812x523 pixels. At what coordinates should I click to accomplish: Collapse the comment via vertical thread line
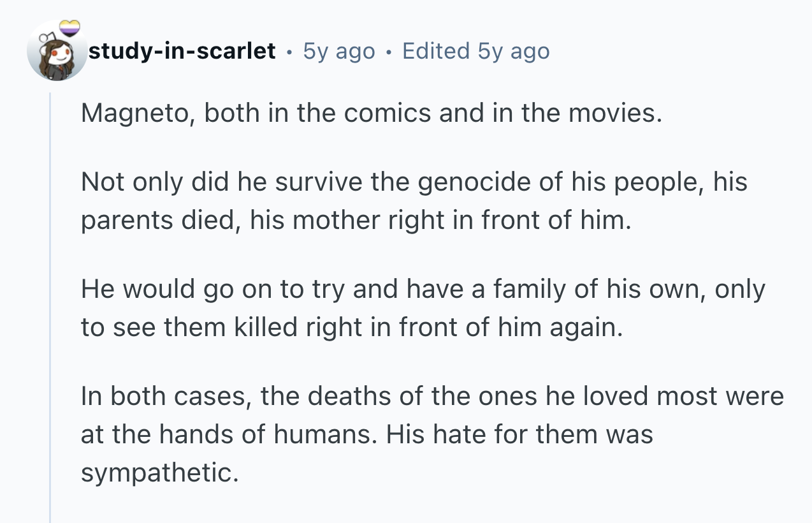click(50, 306)
